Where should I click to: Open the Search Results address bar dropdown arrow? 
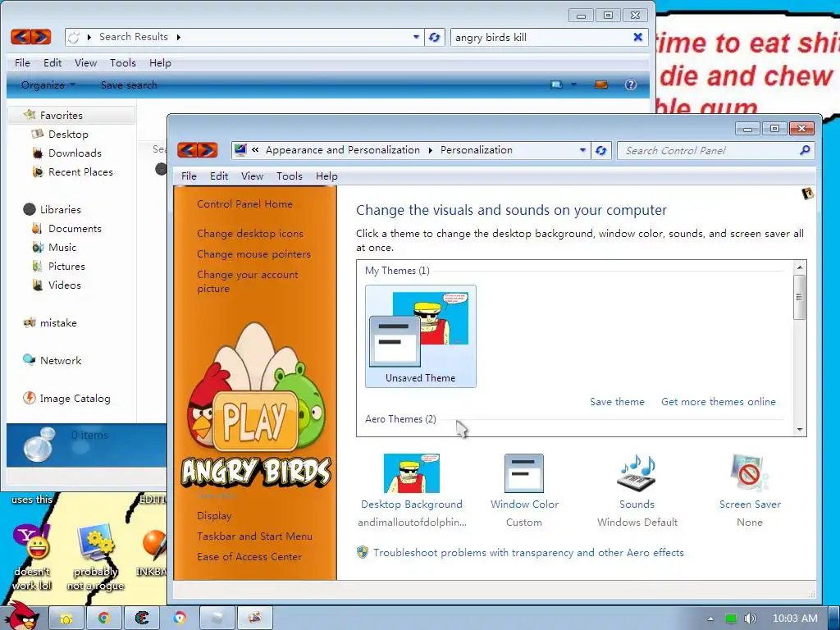coord(416,37)
